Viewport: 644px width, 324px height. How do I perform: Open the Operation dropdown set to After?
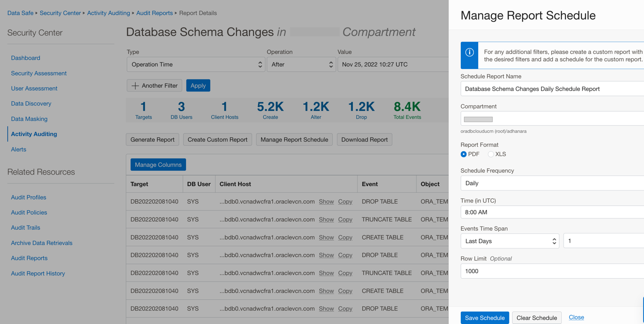[301, 64]
